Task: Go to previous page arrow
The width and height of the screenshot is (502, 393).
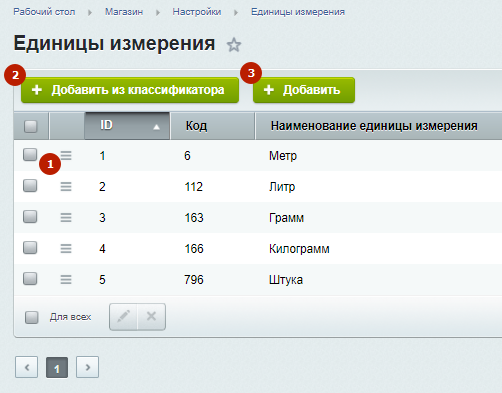Action: [x=26, y=367]
